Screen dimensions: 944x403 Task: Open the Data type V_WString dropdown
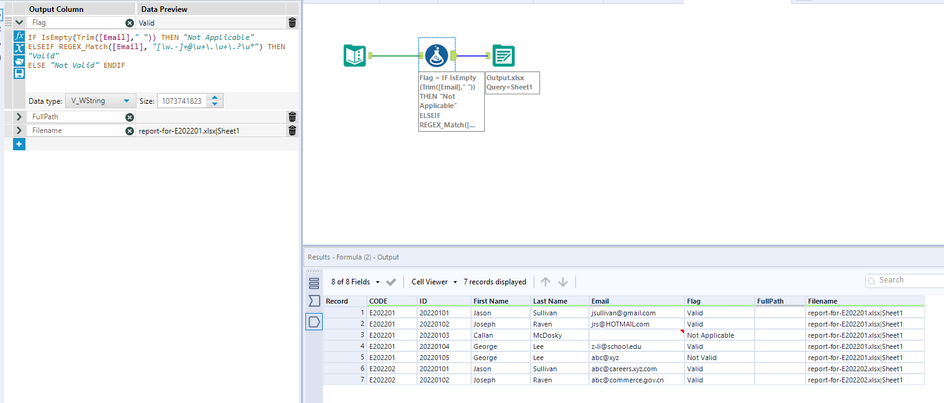tap(100, 101)
